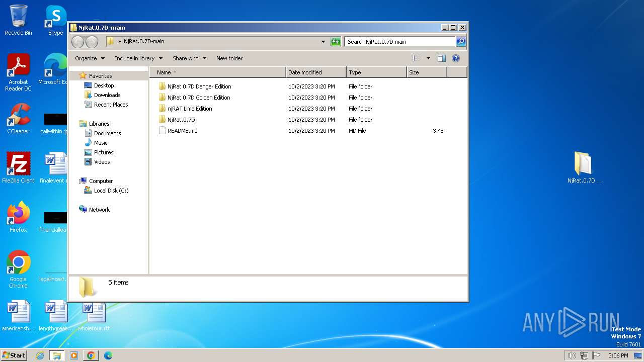Viewport: 644px width, 362px height.
Task: Click the volume speaker tray icon
Action: pos(572,355)
